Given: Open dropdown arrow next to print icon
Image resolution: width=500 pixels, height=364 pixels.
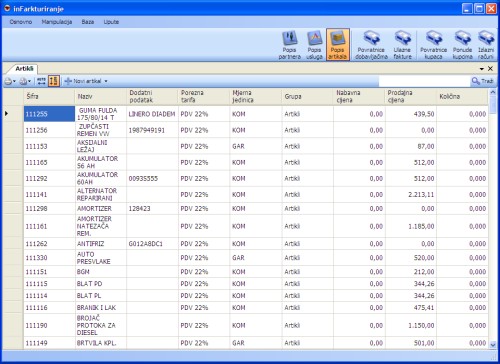Looking at the screenshot, I should tap(14, 81).
